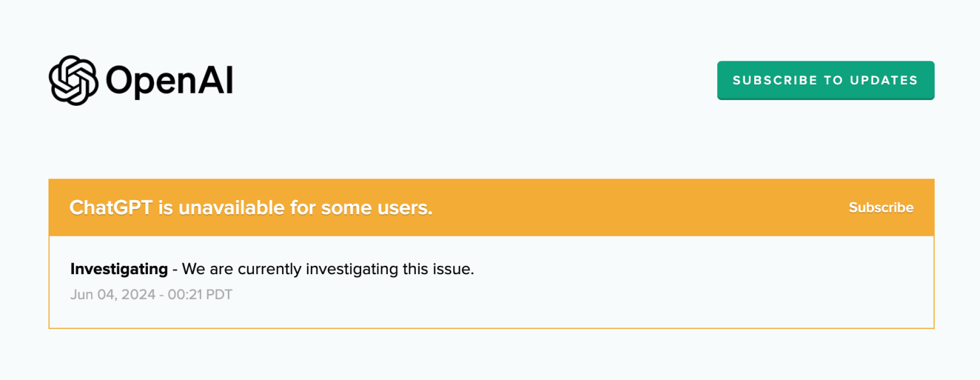This screenshot has height=380, width=980.
Task: Click the 'We are currently investigating this issue' text
Action: point(328,269)
